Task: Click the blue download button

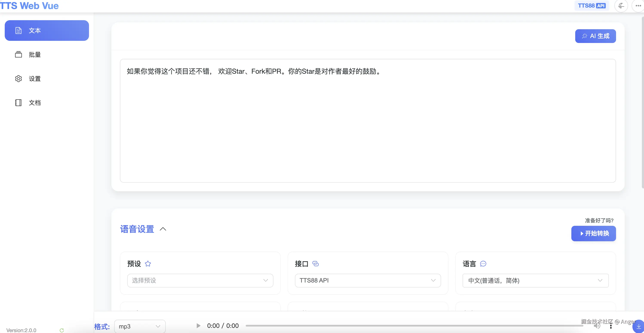Action: (x=638, y=327)
